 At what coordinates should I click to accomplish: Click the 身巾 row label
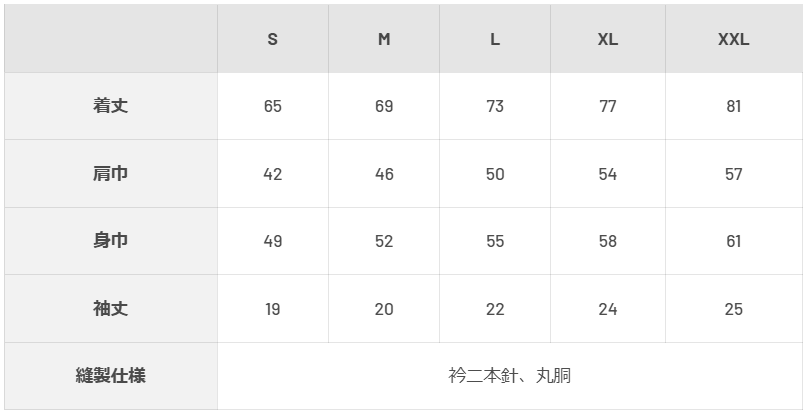tap(111, 241)
